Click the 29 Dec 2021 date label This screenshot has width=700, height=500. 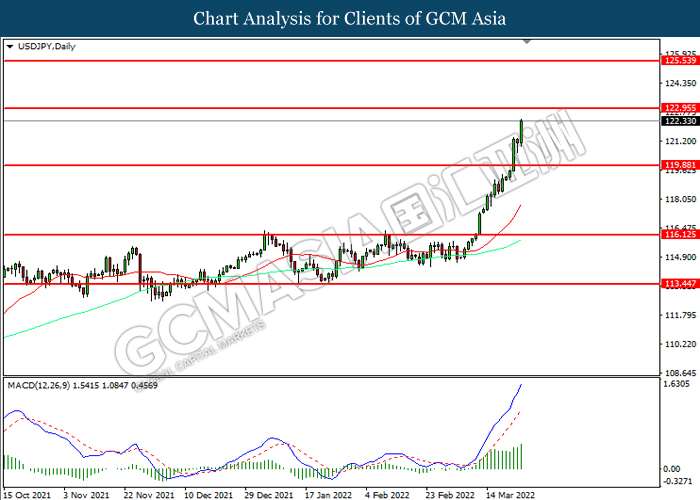pyautogui.click(x=269, y=495)
